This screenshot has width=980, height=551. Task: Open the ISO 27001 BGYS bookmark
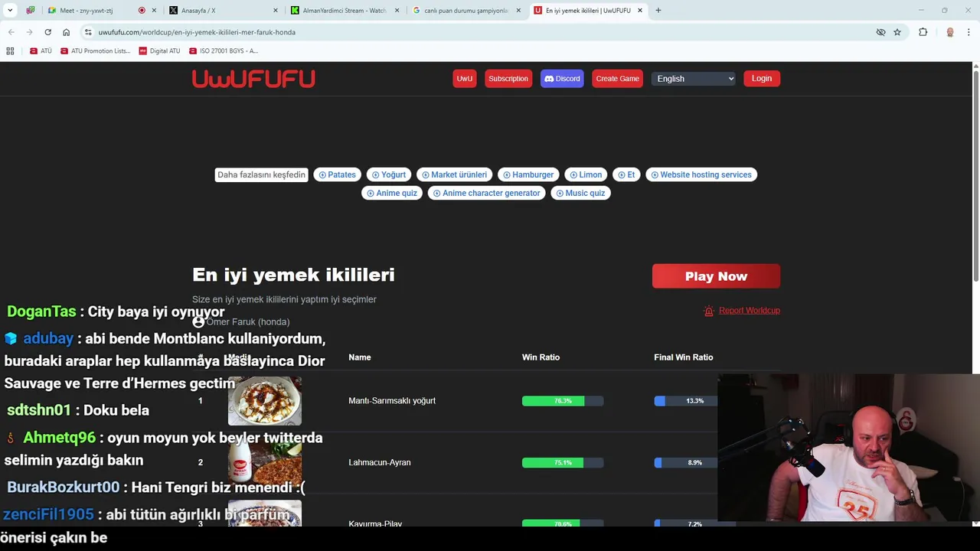click(223, 51)
